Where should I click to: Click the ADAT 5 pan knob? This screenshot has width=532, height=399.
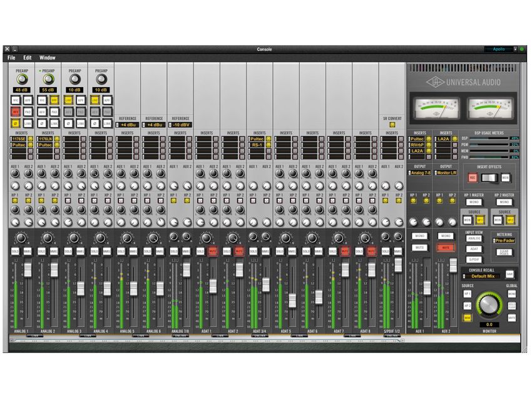(285, 238)
